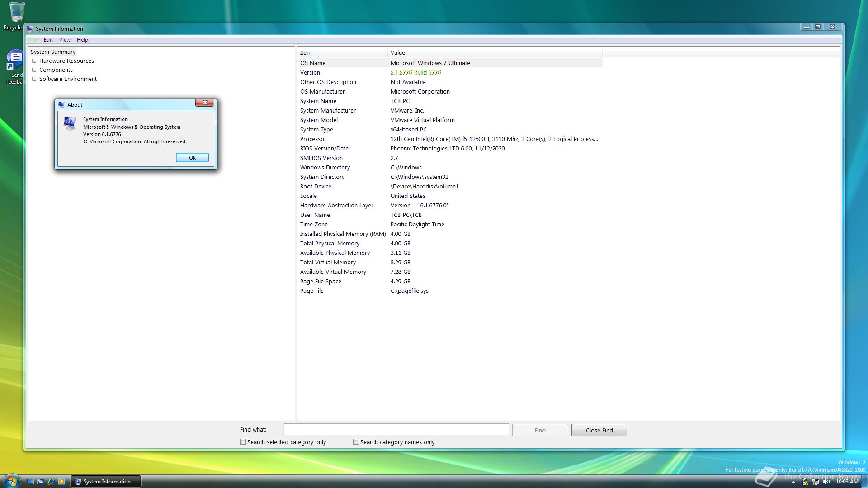Expand Components node
This screenshot has height=488, width=868.
pyautogui.click(x=34, y=70)
